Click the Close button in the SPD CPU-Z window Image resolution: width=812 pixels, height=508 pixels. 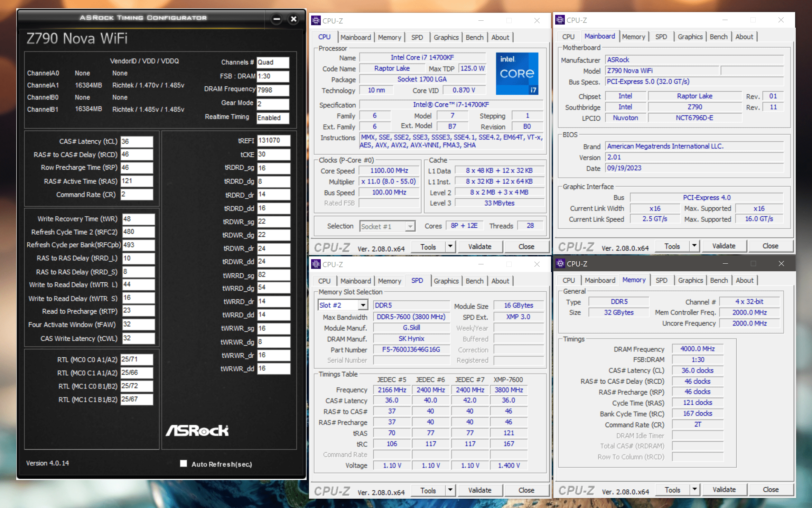coord(526,490)
